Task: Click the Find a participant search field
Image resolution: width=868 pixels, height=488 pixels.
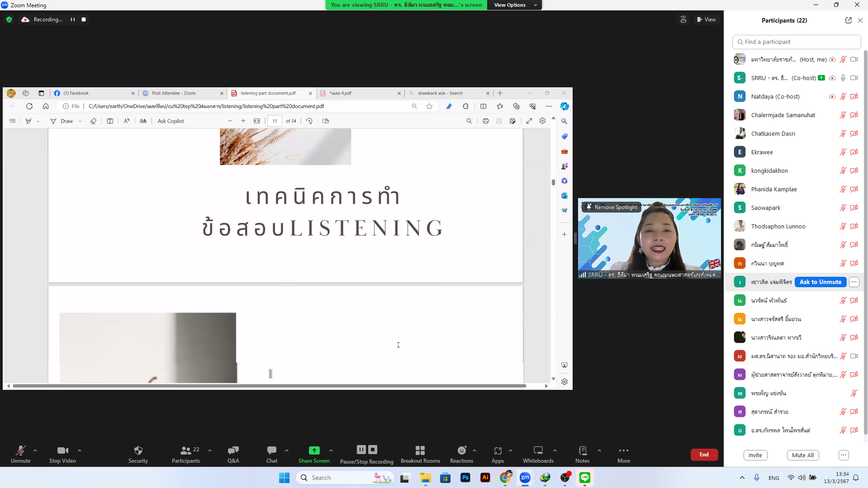Action: [x=796, y=42]
